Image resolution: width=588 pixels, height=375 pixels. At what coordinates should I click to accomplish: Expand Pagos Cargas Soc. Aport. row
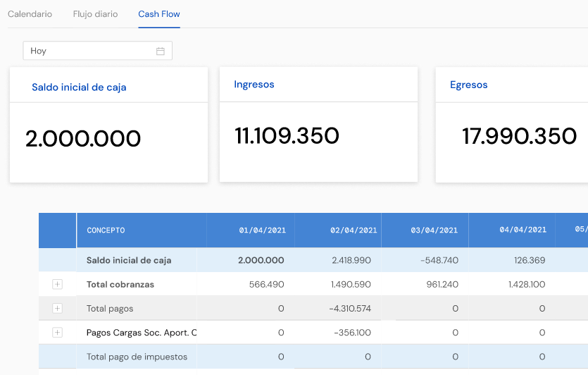pos(58,333)
